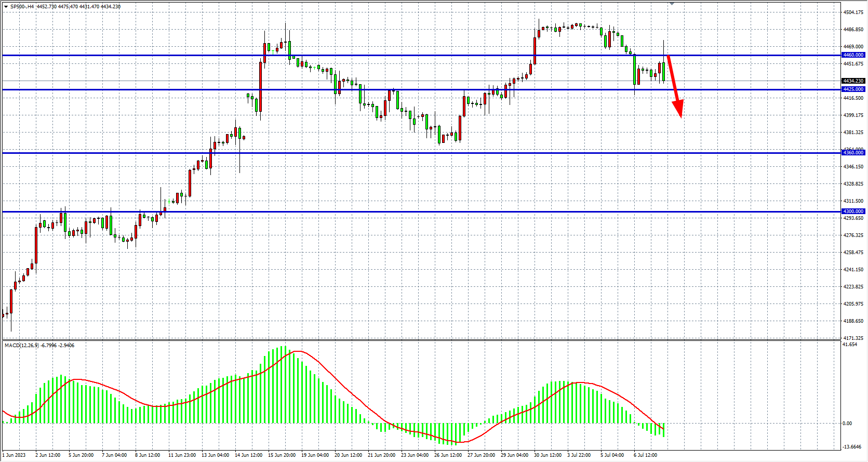Select the 4300.000 horizontal line price tag

pyautogui.click(x=853, y=212)
